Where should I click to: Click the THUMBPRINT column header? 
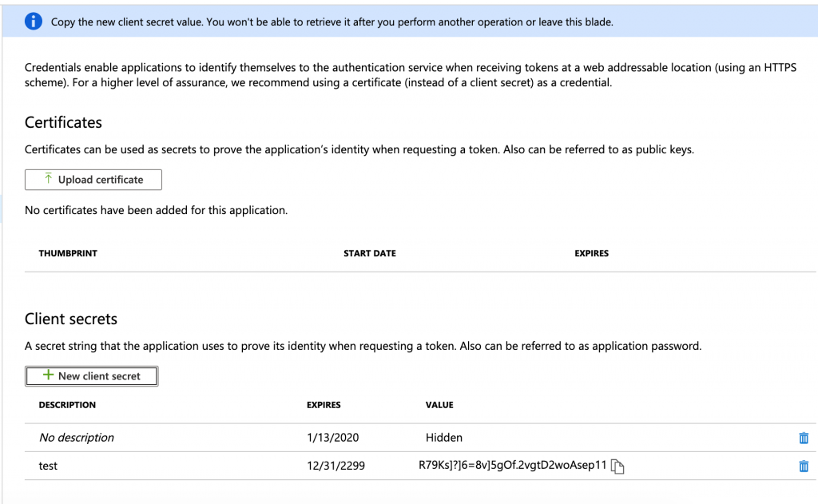click(x=68, y=253)
